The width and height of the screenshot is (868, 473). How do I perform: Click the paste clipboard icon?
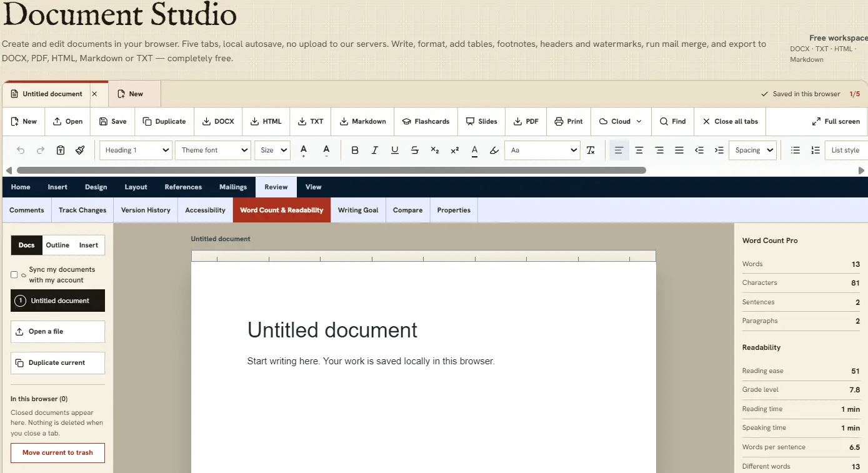(x=61, y=150)
